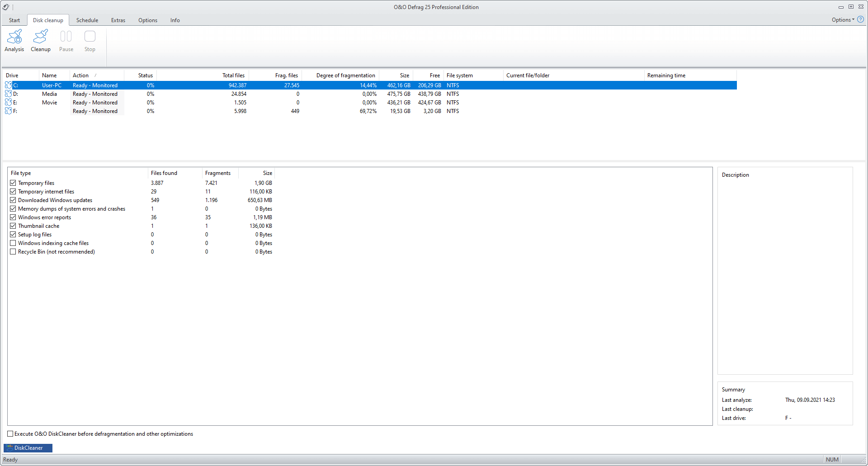Sort by the Drive column header
Viewport: 868px width, 466px height.
21,75
